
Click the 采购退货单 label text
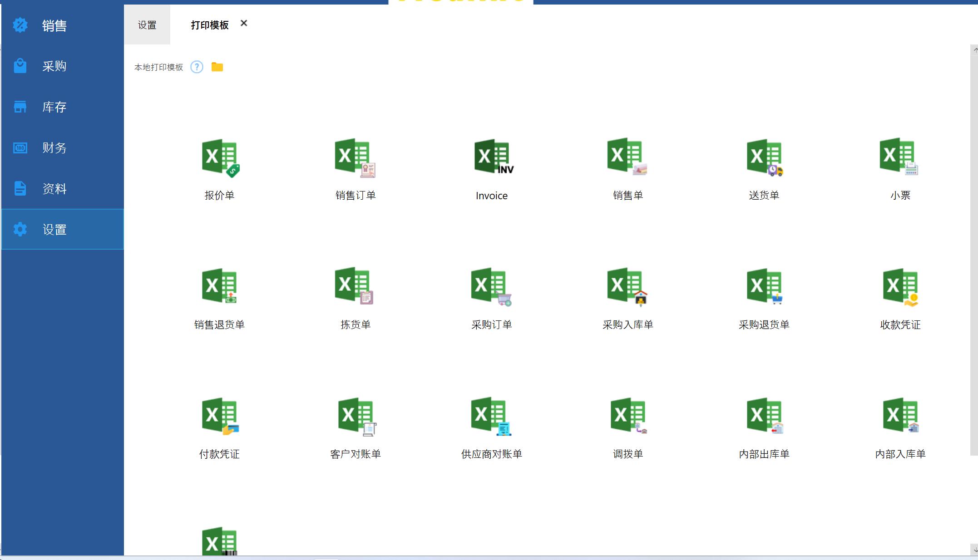pyautogui.click(x=764, y=325)
